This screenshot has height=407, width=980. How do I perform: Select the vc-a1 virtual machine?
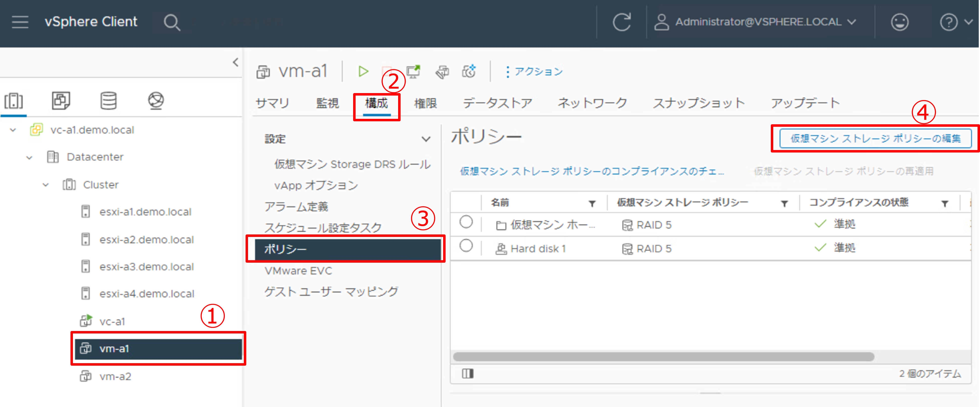click(x=112, y=322)
